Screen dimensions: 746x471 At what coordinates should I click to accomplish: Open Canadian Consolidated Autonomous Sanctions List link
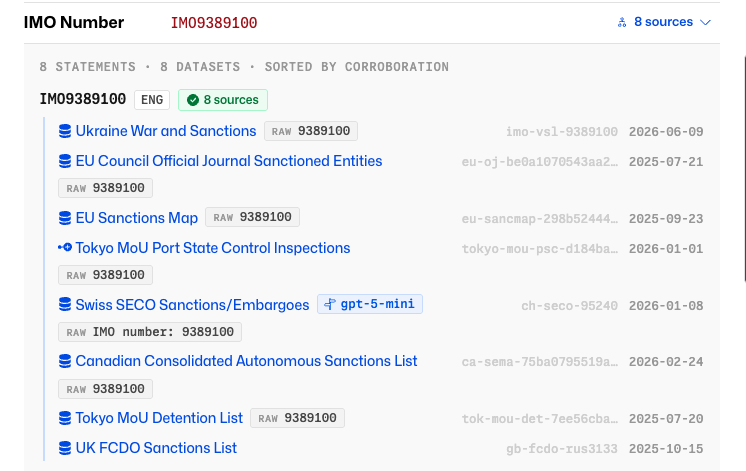point(246,361)
